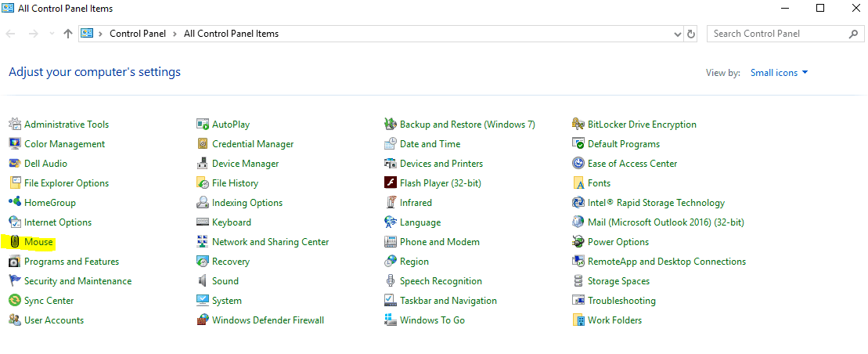
Task: Open Storage Spaces link
Action: (618, 281)
